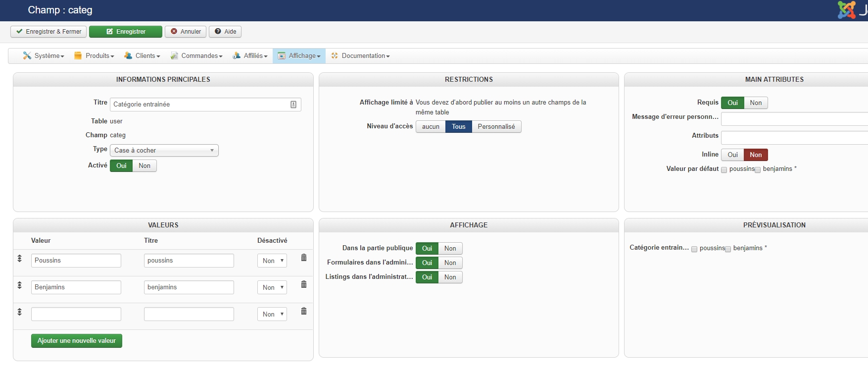The height and width of the screenshot is (376, 868).
Task: Set Formulaires dans l'admin to Non
Action: click(450, 263)
